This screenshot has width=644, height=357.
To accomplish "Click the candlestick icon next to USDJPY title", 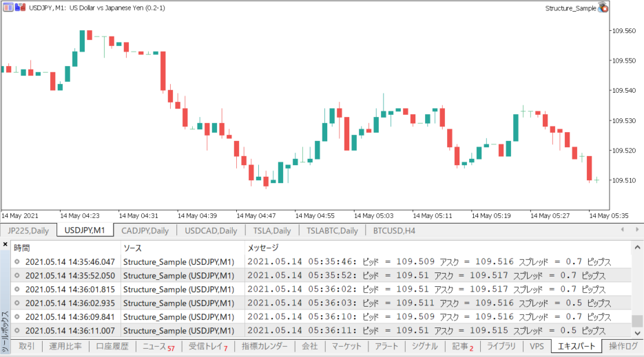I will pos(21,8).
